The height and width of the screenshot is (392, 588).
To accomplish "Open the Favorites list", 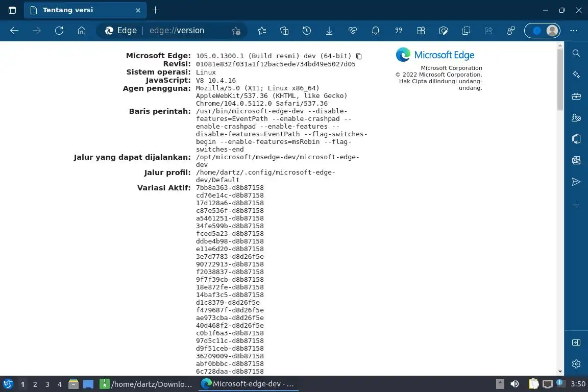I will pos(262,31).
